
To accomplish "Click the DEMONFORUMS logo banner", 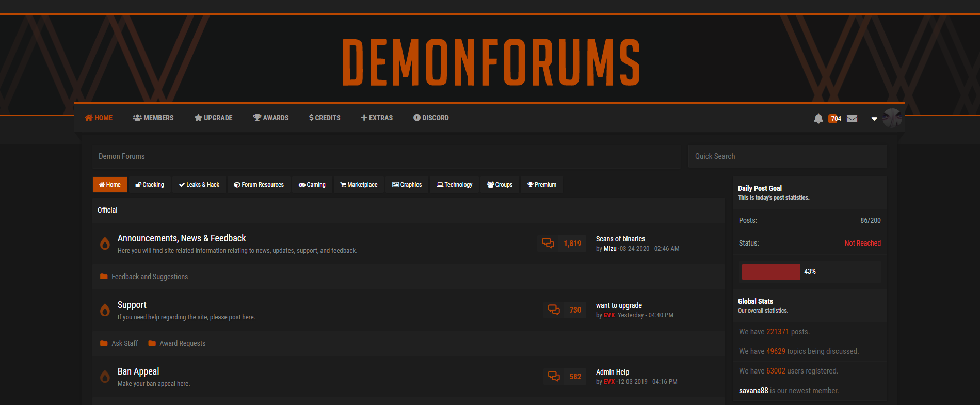I will tap(491, 62).
